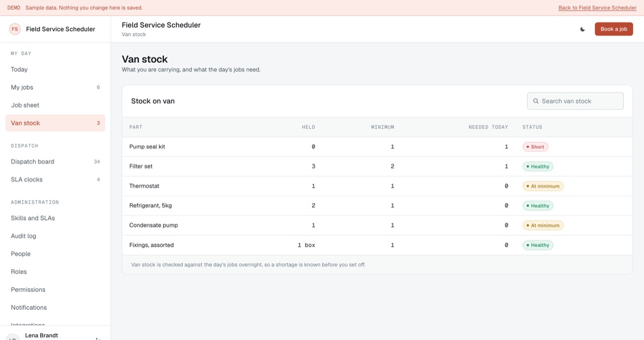Screen dimensions: 644x340
Task: Click the Refrigerant, 5kg part name
Action: (150, 205)
